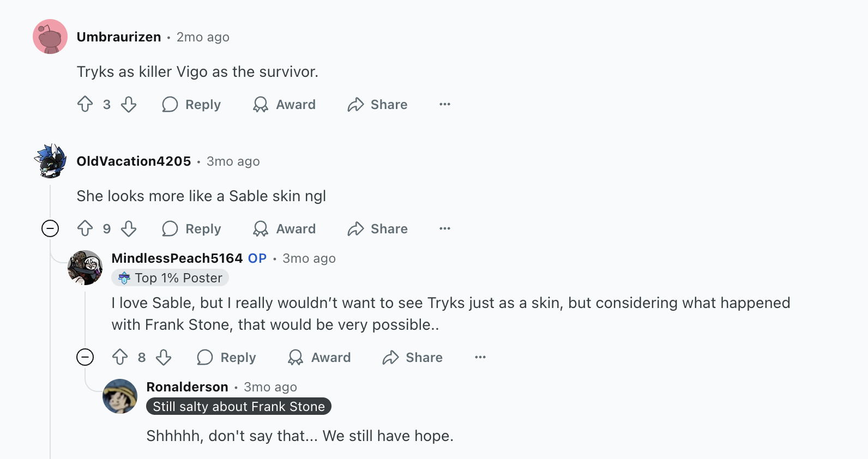Click Reply on MindlessPeach5164's comment
The width and height of the screenshot is (868, 459).
click(x=227, y=357)
